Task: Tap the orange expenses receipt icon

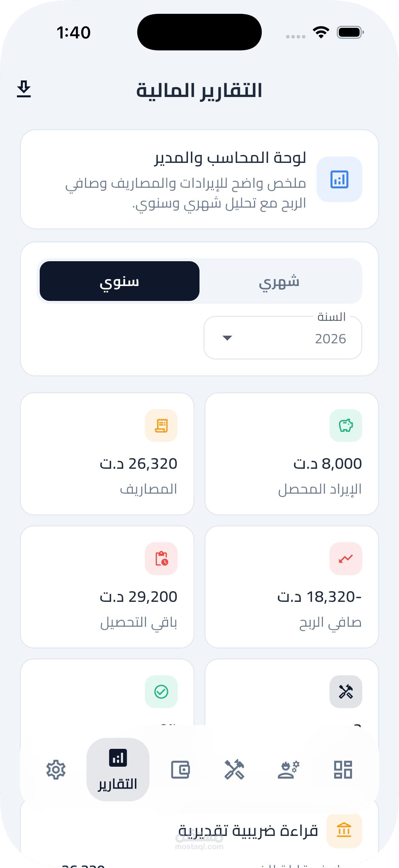Action: pos(161,426)
